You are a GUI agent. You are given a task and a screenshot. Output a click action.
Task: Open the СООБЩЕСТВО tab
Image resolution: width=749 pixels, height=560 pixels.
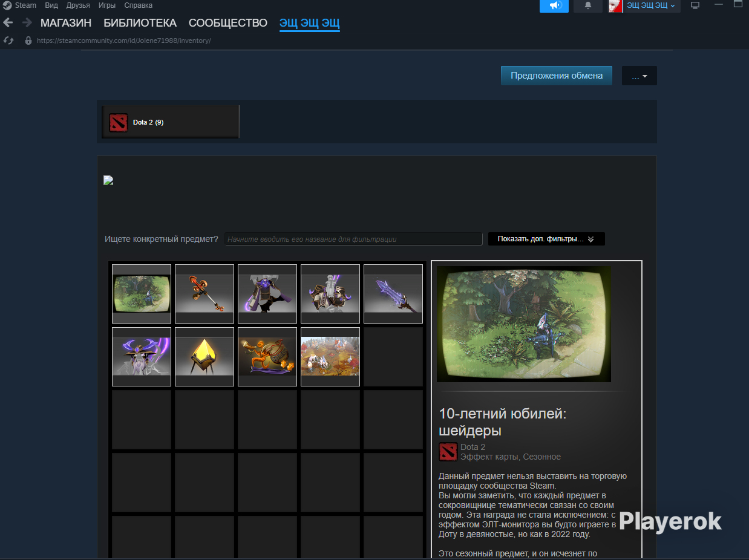tap(228, 23)
